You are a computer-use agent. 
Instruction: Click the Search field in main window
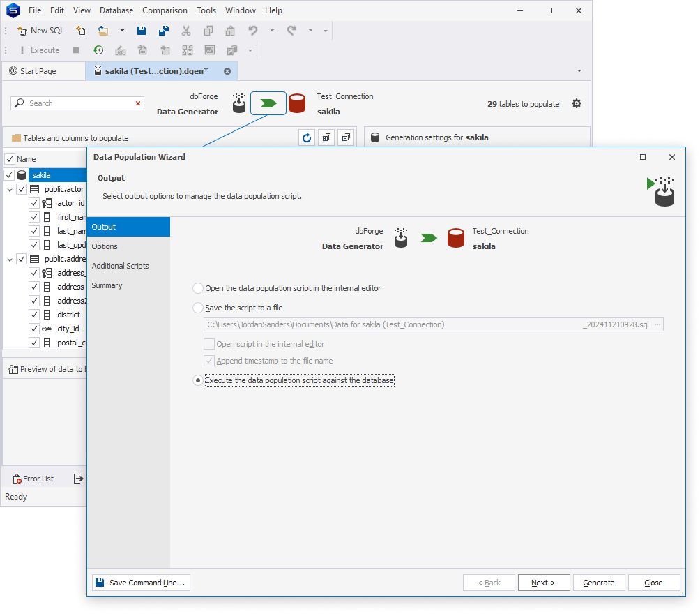77,103
